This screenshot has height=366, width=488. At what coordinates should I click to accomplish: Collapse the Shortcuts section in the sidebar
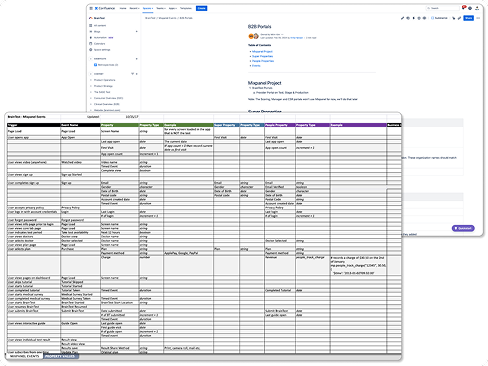coord(91,59)
